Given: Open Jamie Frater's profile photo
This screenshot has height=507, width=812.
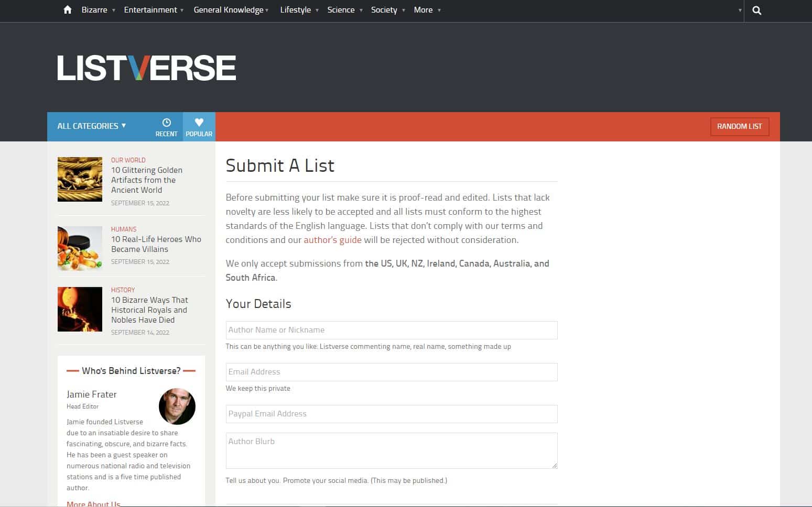Looking at the screenshot, I should (177, 406).
